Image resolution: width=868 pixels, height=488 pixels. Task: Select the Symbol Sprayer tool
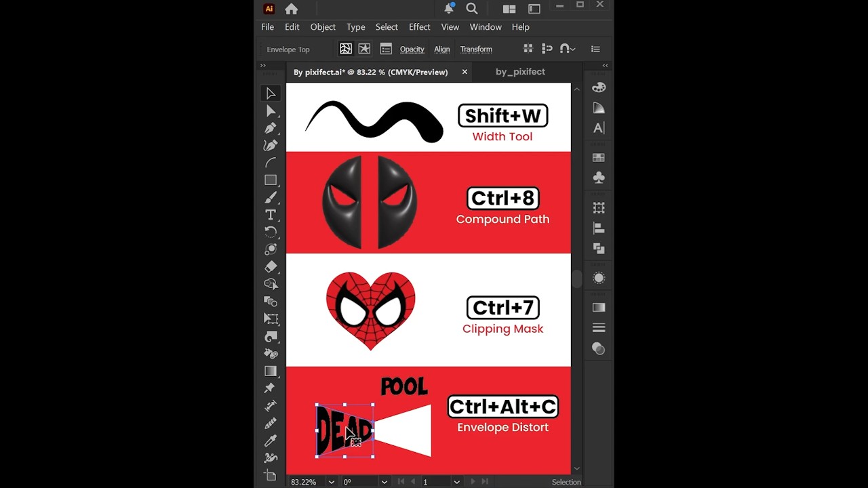pos(271,353)
